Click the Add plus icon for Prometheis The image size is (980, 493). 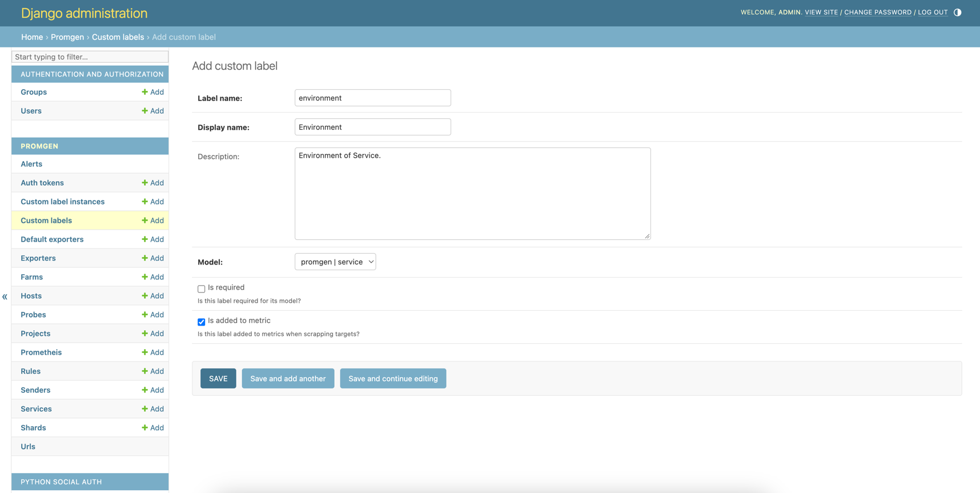144,352
